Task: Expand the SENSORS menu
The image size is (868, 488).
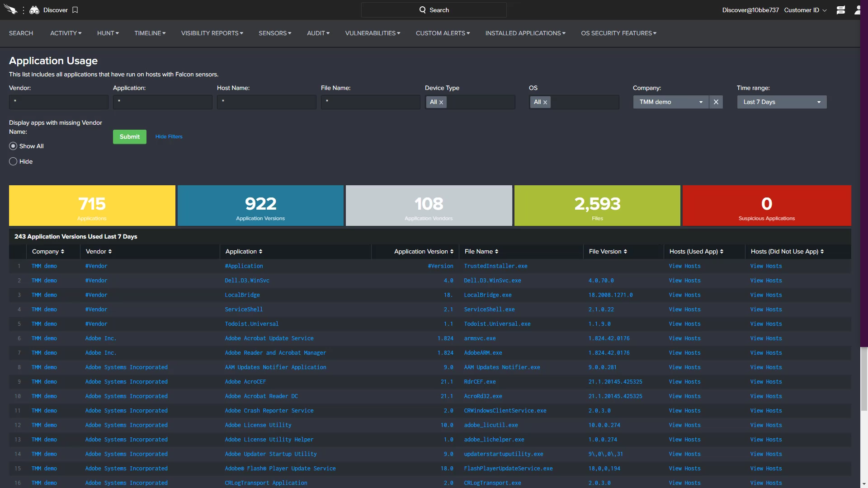Action: [x=275, y=33]
